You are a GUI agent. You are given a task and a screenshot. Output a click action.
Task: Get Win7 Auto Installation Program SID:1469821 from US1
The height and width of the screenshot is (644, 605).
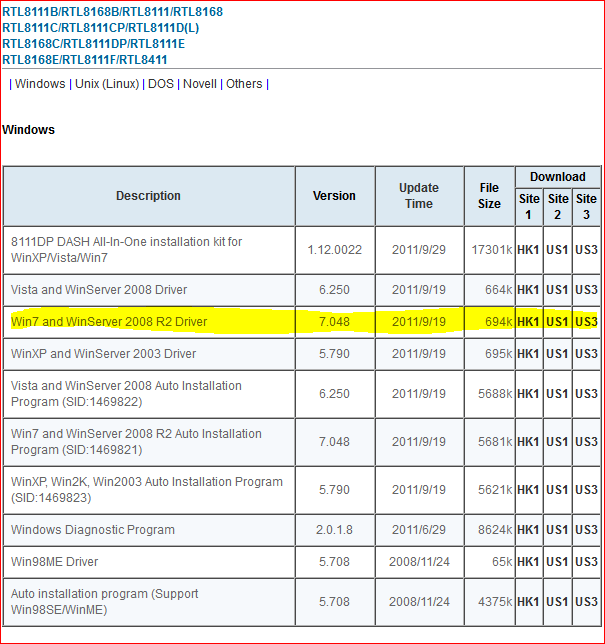557,442
